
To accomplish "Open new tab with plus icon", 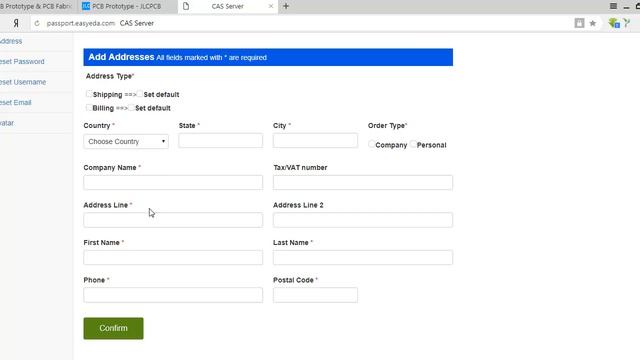I will point(286,6).
